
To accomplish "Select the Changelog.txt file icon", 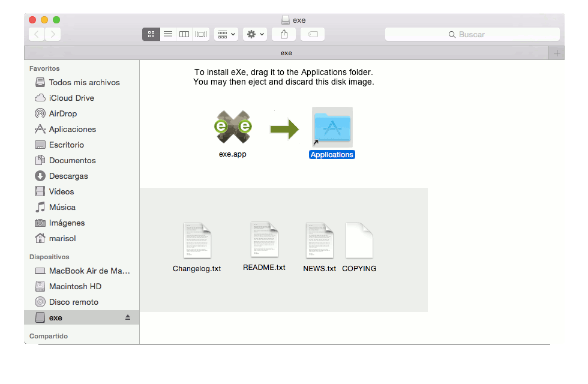I will (197, 240).
